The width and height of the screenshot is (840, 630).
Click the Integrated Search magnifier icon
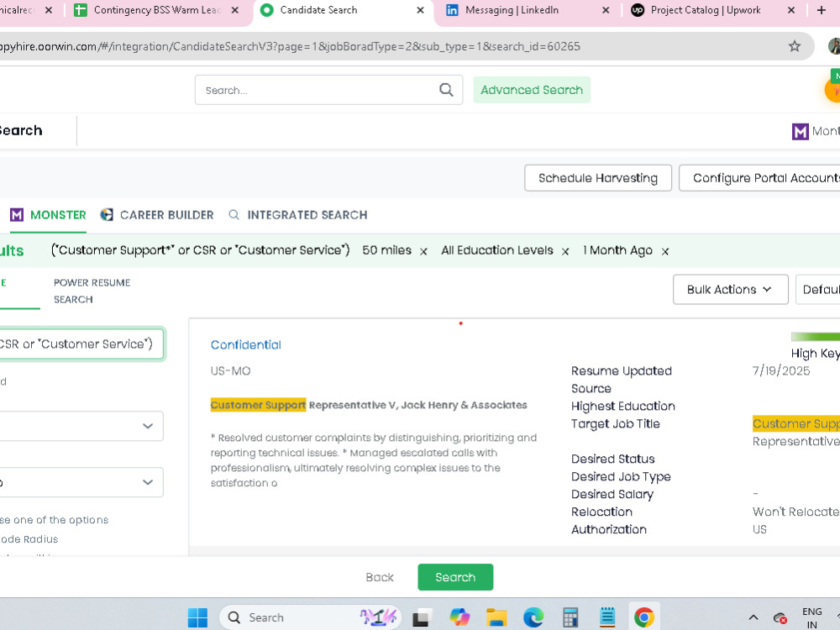tap(234, 215)
